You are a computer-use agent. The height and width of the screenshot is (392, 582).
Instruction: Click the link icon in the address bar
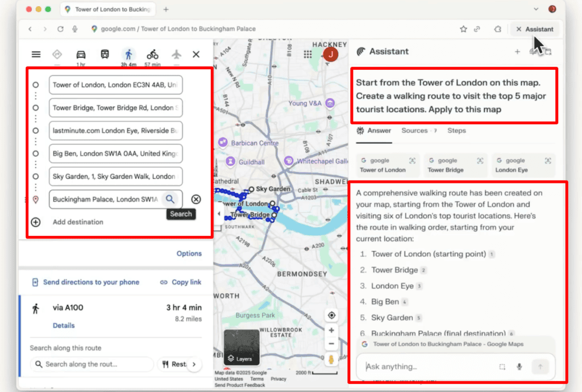pyautogui.click(x=477, y=29)
